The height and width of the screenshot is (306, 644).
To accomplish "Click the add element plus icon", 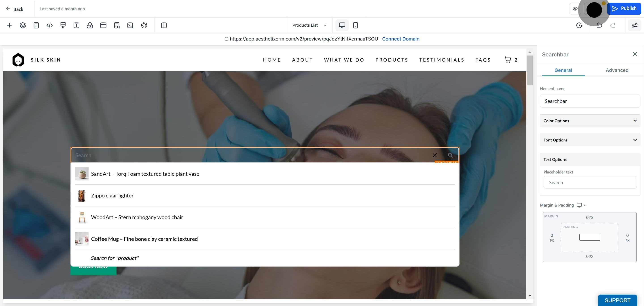I will click(9, 25).
